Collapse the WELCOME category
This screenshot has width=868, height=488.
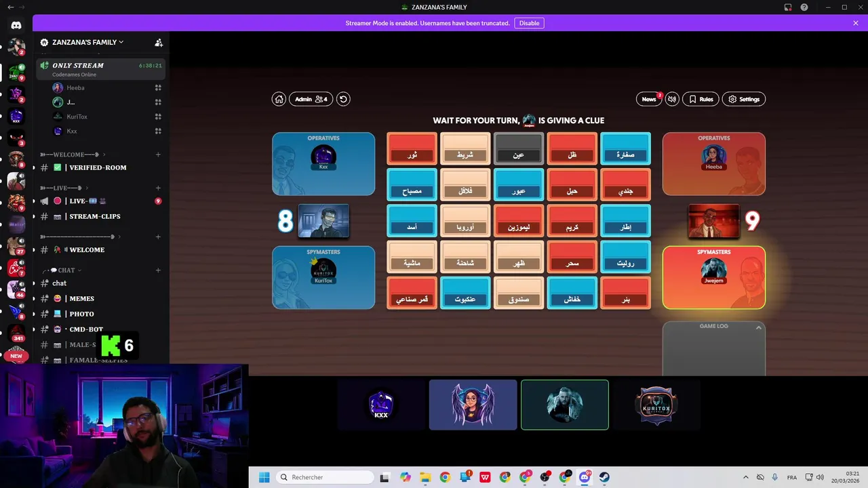pyautogui.click(x=71, y=155)
